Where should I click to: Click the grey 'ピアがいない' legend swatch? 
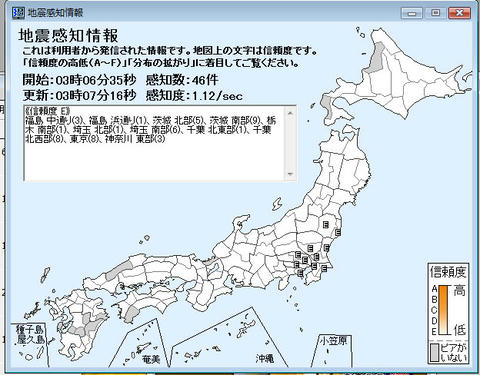[434, 353]
